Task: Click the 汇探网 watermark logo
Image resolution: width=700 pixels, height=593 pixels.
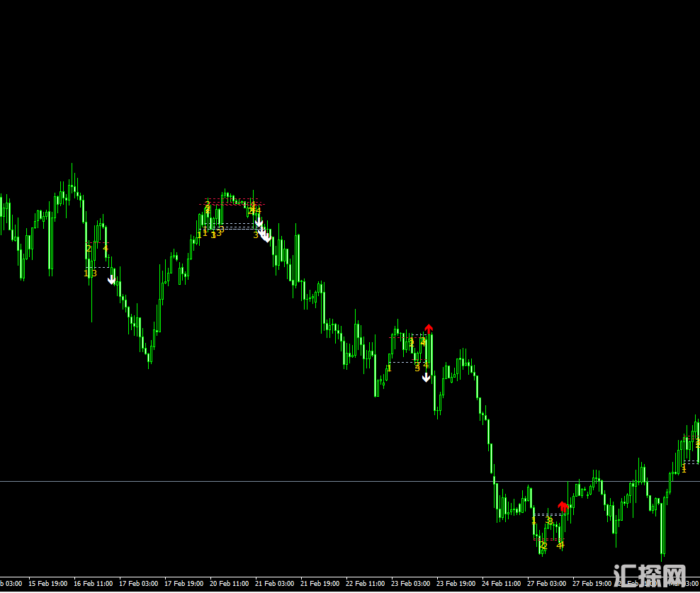Action: tap(649, 575)
